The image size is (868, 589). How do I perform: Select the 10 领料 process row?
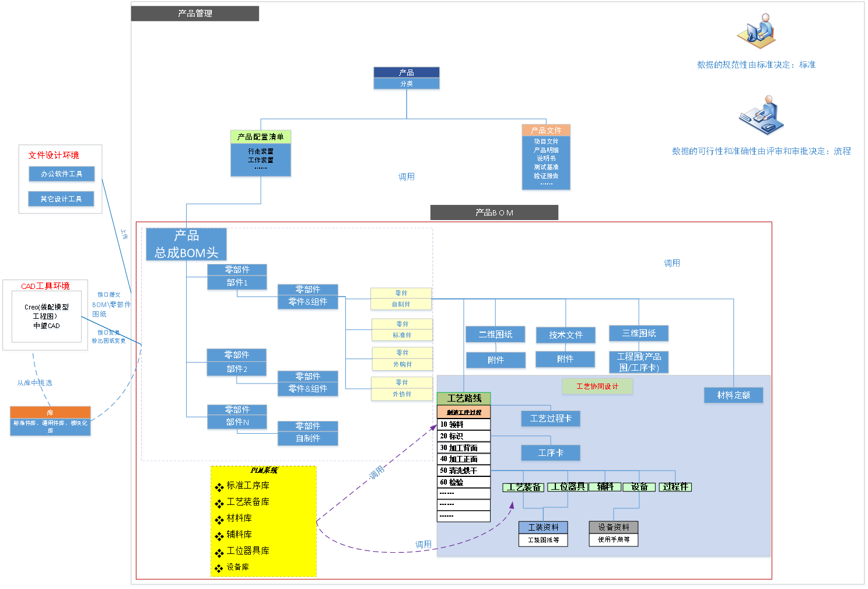click(x=464, y=424)
